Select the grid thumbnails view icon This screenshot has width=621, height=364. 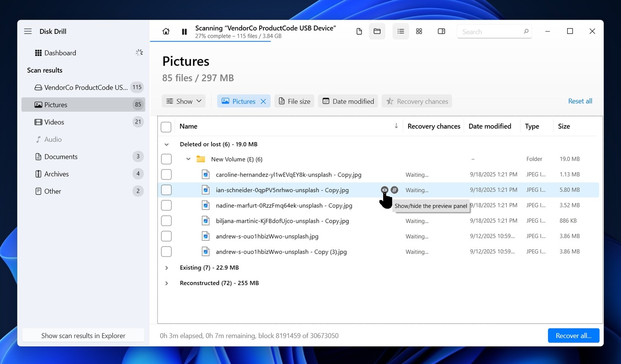coord(419,32)
